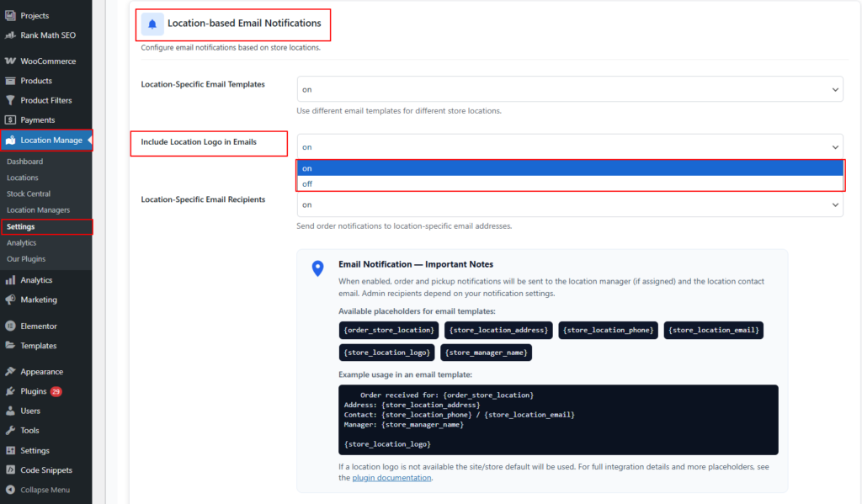Image resolution: width=862 pixels, height=504 pixels.
Task: Click the {store_location_logo} placeholder tag
Action: [x=388, y=353]
